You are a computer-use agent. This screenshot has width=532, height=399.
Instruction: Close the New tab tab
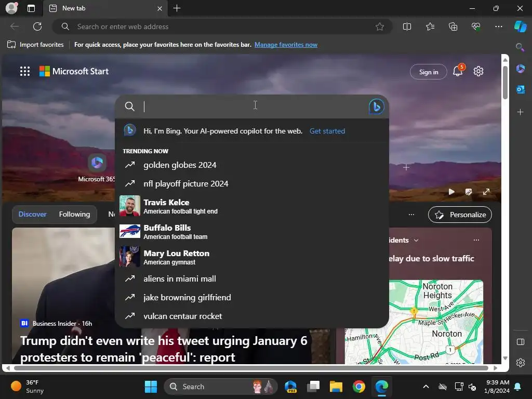coord(160,8)
